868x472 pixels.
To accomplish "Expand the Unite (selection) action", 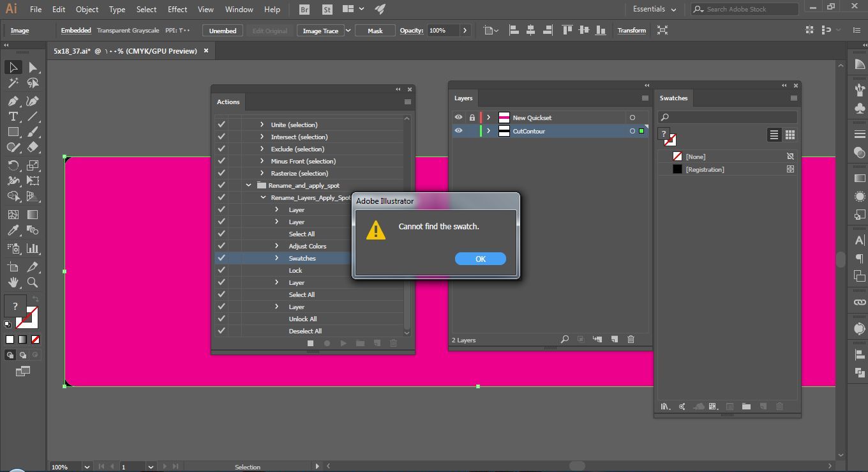I will (x=262, y=125).
